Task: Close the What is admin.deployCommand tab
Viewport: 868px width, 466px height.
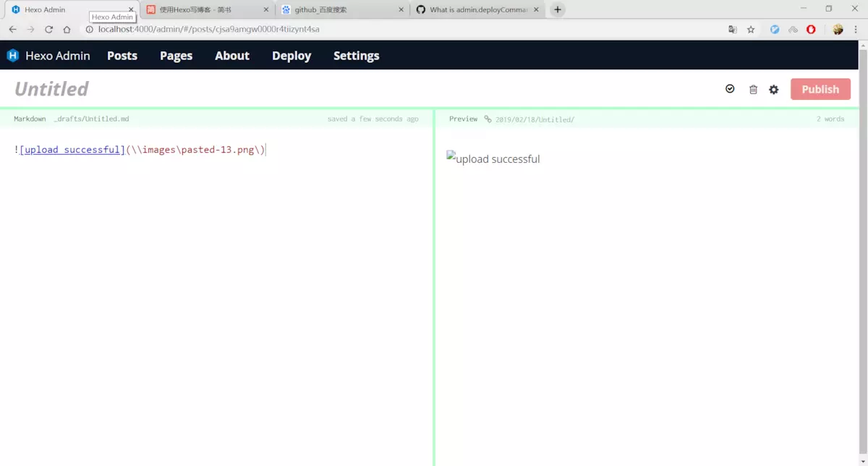Action: [537, 10]
